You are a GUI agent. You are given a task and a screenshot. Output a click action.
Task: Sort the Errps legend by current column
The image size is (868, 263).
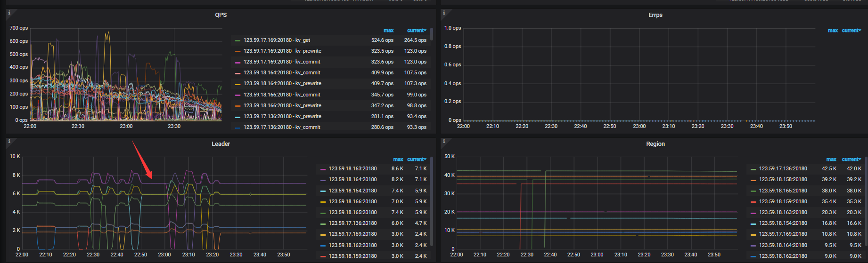click(851, 31)
